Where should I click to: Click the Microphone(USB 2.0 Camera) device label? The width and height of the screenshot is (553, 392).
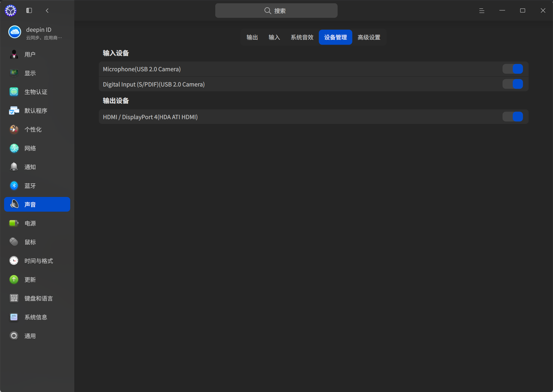142,69
